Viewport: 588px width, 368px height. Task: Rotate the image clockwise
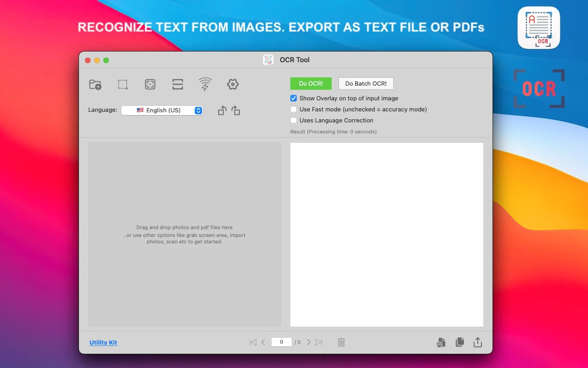tap(235, 110)
